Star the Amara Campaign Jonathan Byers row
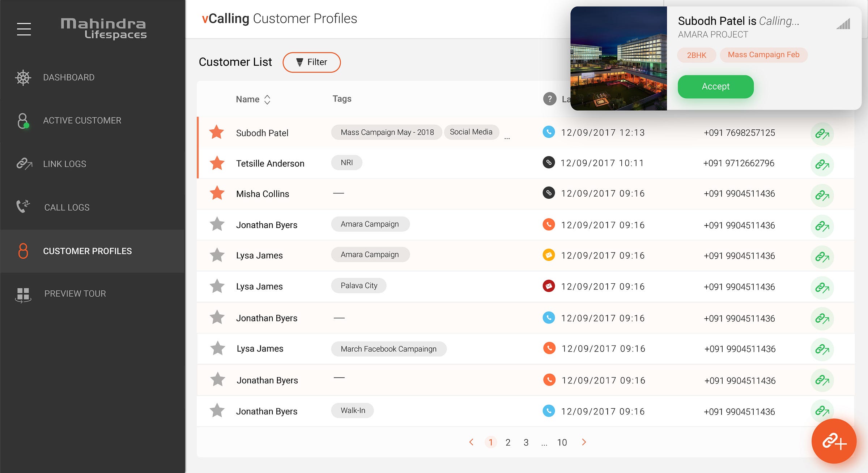 217,224
